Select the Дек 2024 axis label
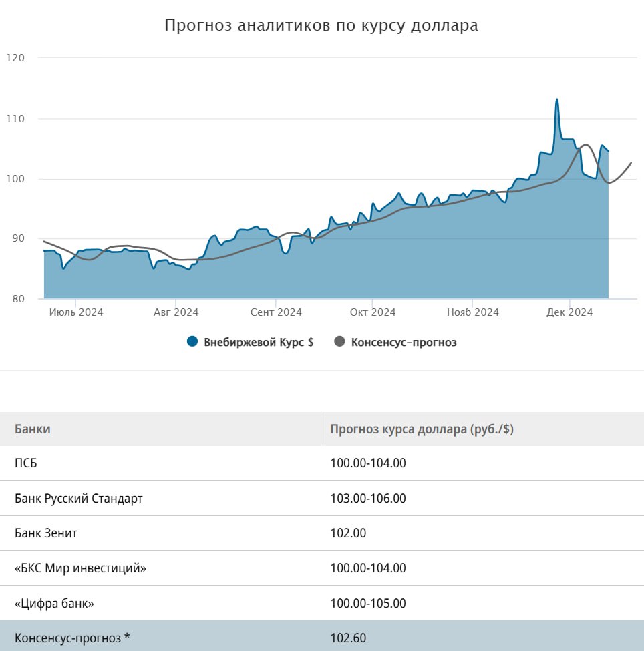The image size is (644, 651). click(570, 312)
